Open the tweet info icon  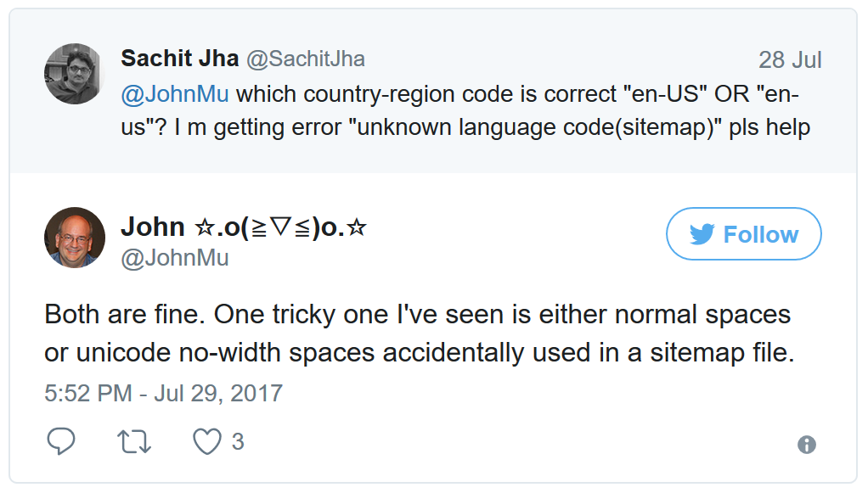tap(806, 445)
